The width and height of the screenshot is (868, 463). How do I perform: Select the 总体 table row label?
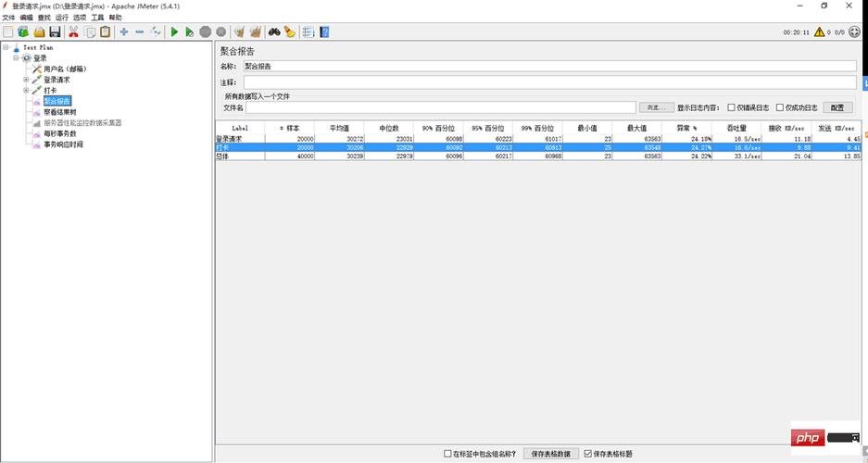tap(222, 156)
